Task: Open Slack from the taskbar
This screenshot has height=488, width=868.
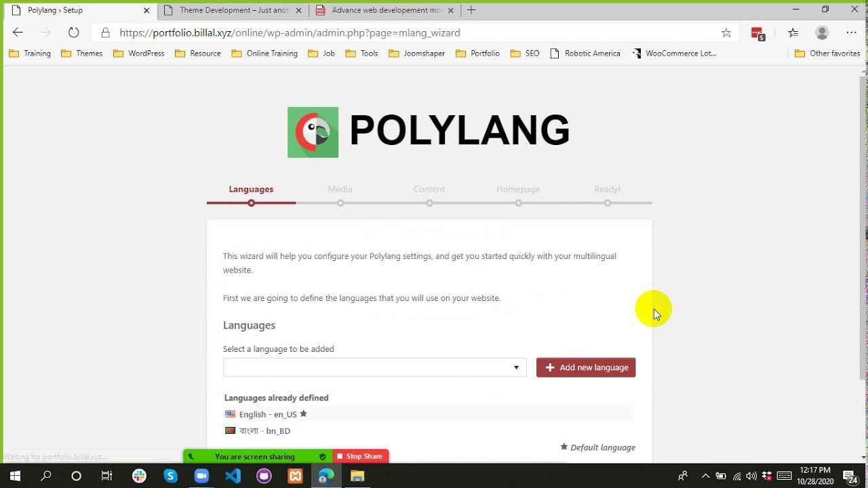Action: pyautogui.click(x=139, y=476)
